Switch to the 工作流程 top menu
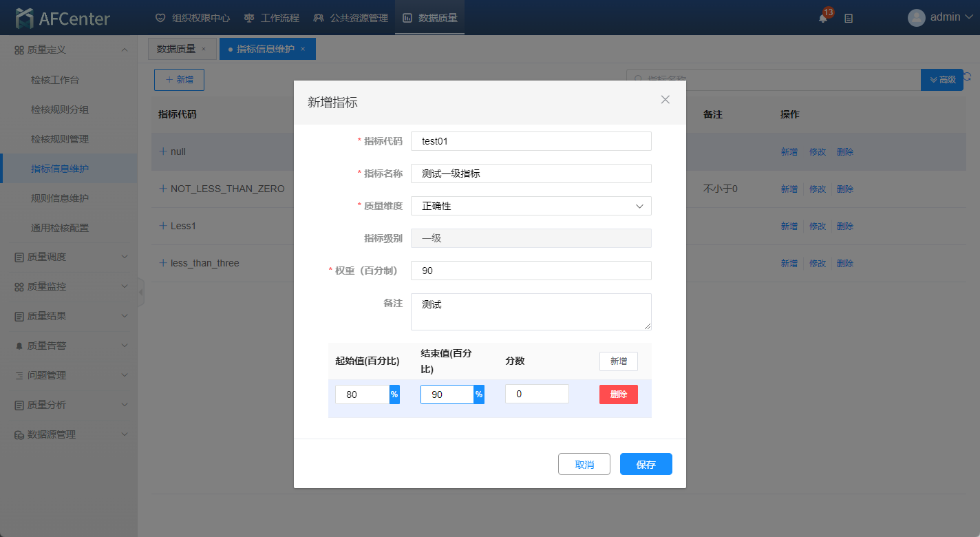 click(272, 18)
